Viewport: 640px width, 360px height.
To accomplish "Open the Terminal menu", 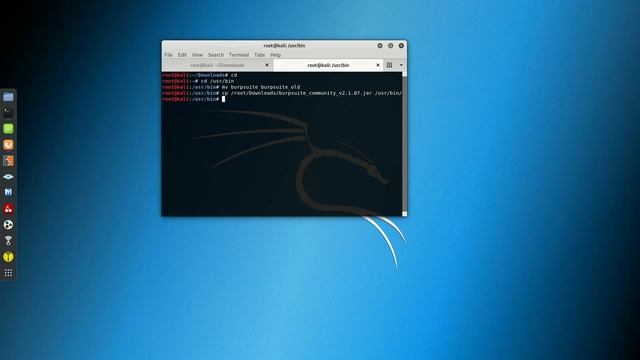I will (239, 55).
